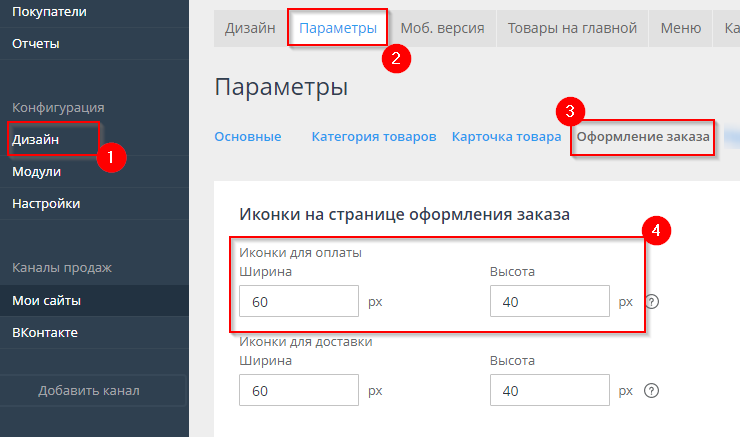This screenshot has width=740, height=437.
Task: Open the Основные parameters link
Action: tap(248, 137)
